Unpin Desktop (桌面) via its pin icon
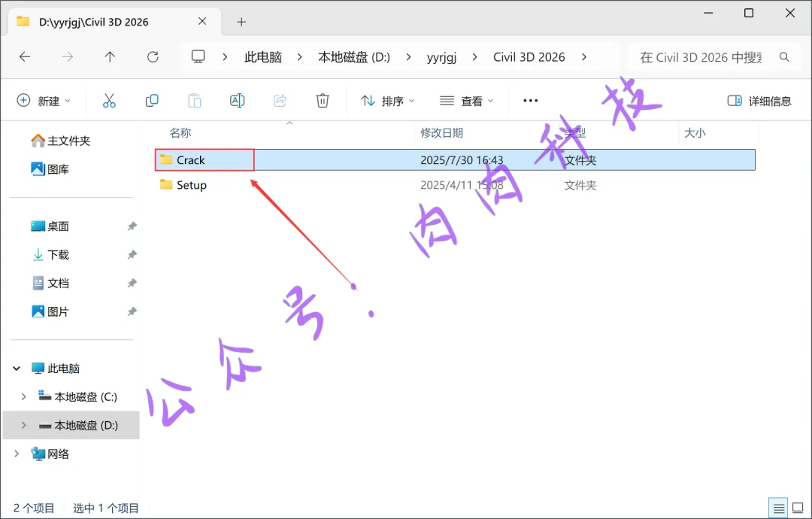This screenshot has width=812, height=519. tap(132, 226)
